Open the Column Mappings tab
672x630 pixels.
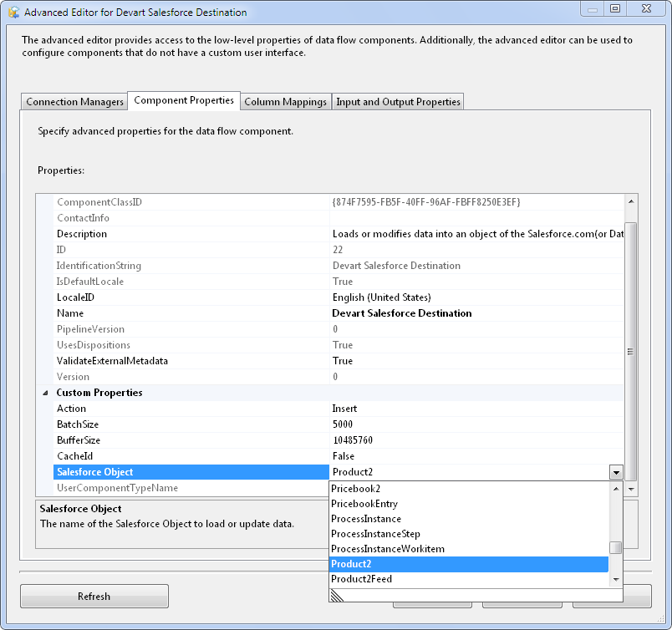tap(285, 102)
